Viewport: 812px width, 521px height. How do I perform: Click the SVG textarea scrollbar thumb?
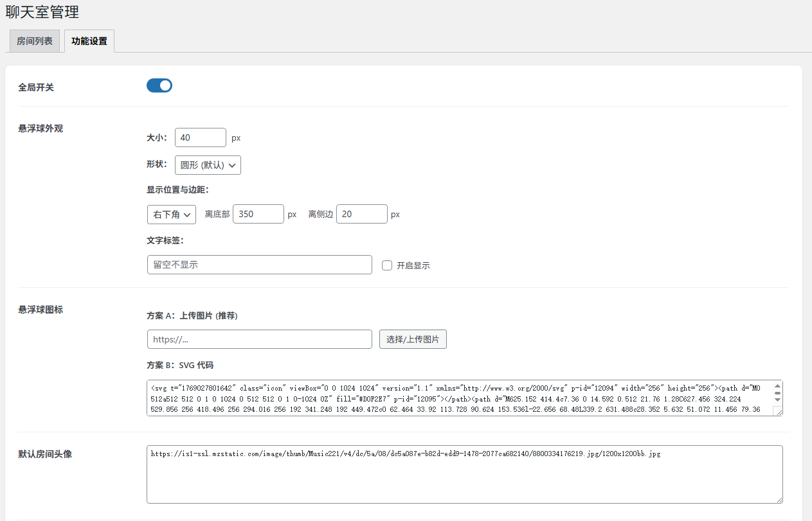777,393
